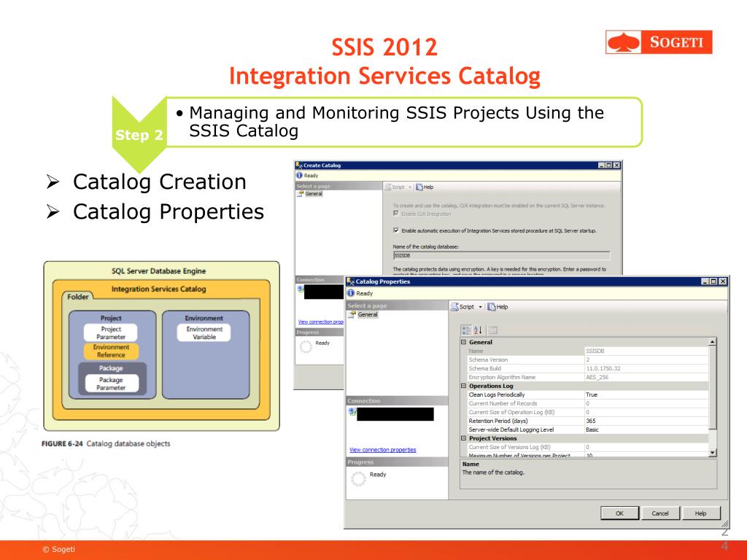The width and height of the screenshot is (747, 560).
Task: Click the Environment Variable box in diagram
Action: (x=204, y=332)
